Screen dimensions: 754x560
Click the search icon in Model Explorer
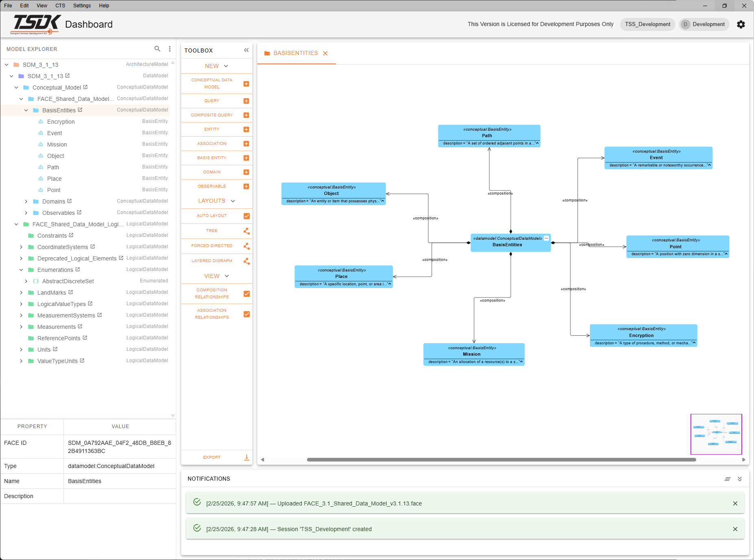click(x=157, y=49)
